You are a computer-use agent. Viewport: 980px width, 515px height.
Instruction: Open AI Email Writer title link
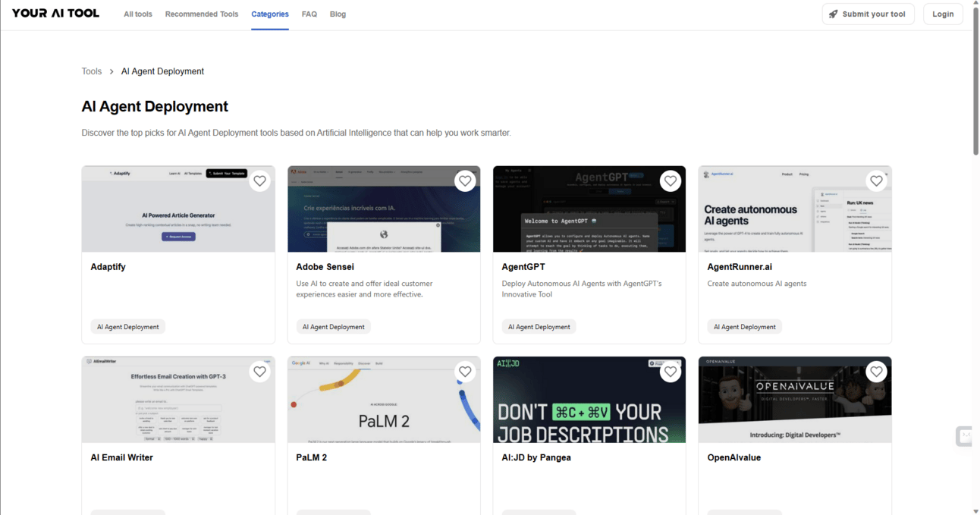(121, 457)
